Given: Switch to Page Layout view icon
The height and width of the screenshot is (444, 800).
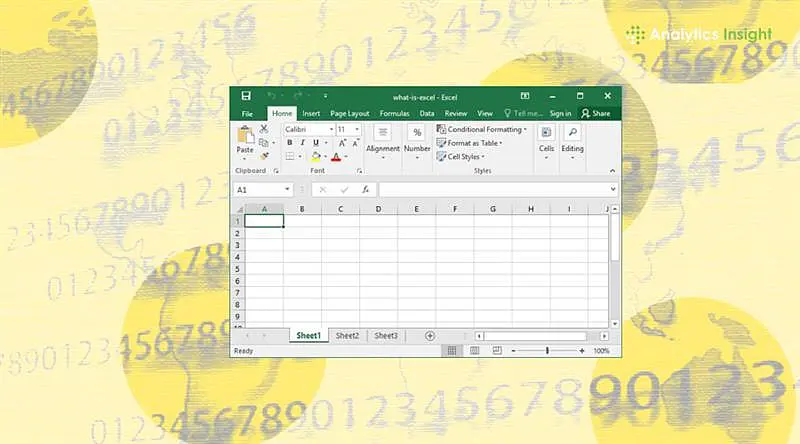Looking at the screenshot, I should (472, 351).
